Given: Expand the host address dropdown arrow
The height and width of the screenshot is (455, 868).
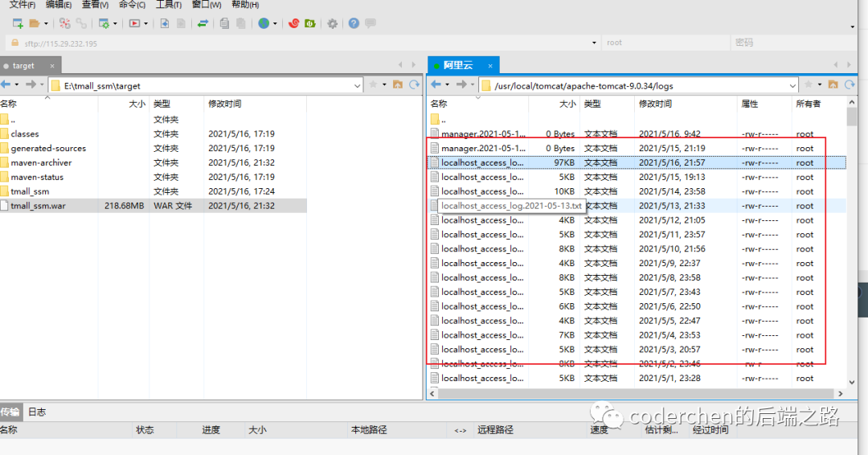Looking at the screenshot, I should [x=594, y=43].
